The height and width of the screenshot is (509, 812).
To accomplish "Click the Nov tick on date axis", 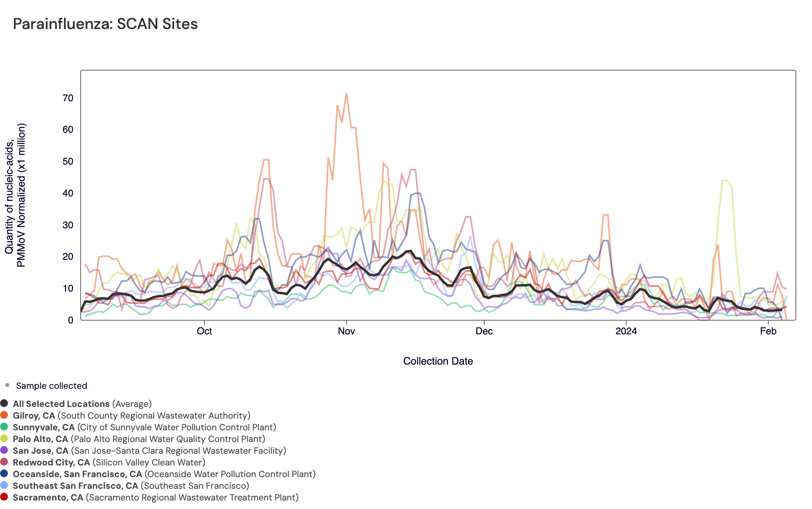I will (346, 331).
